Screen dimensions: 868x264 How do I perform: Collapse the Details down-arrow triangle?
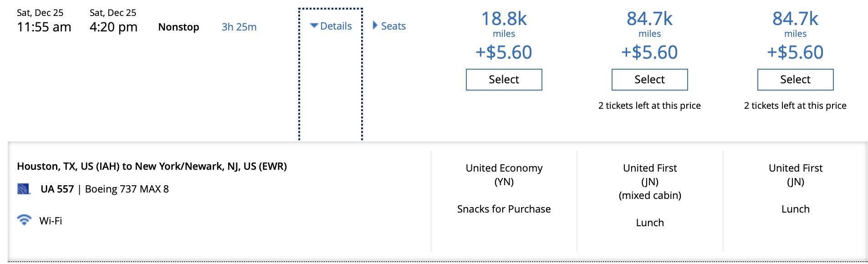pos(314,26)
